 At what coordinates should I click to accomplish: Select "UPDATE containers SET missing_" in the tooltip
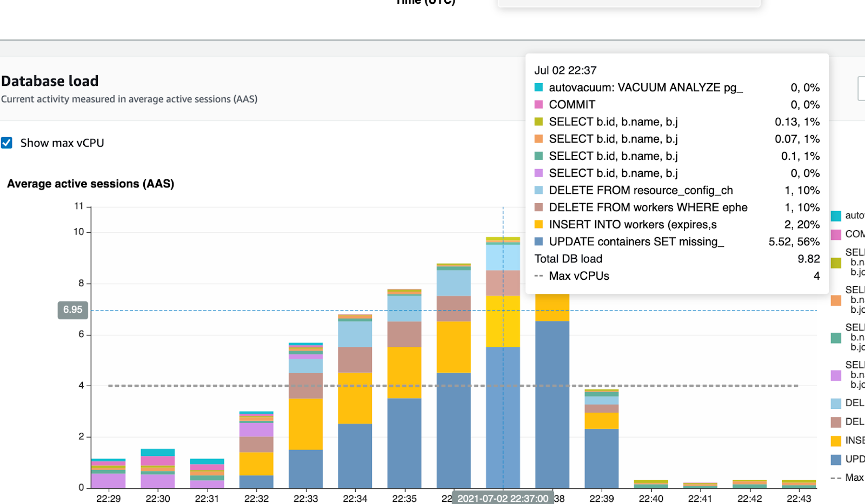point(637,241)
